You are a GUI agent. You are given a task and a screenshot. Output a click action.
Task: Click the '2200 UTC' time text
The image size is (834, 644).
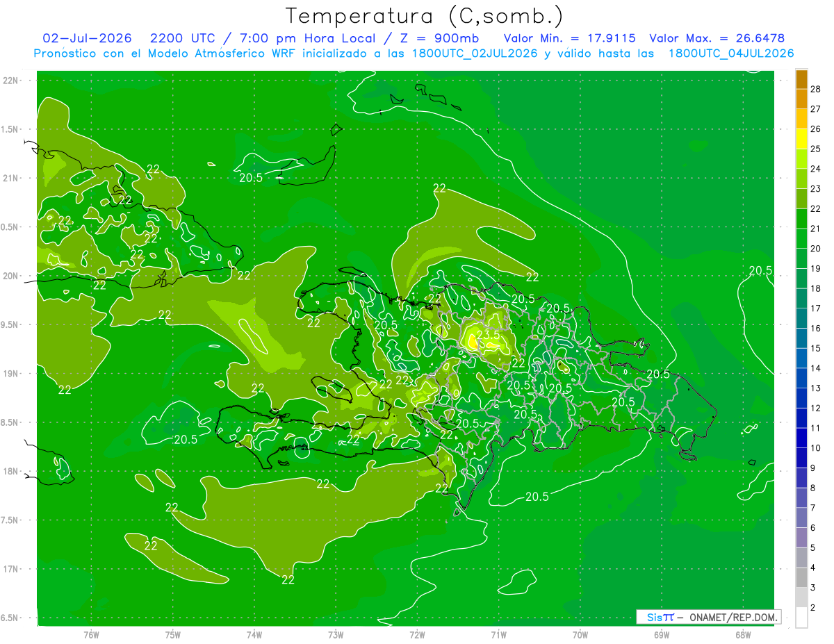[x=183, y=38]
